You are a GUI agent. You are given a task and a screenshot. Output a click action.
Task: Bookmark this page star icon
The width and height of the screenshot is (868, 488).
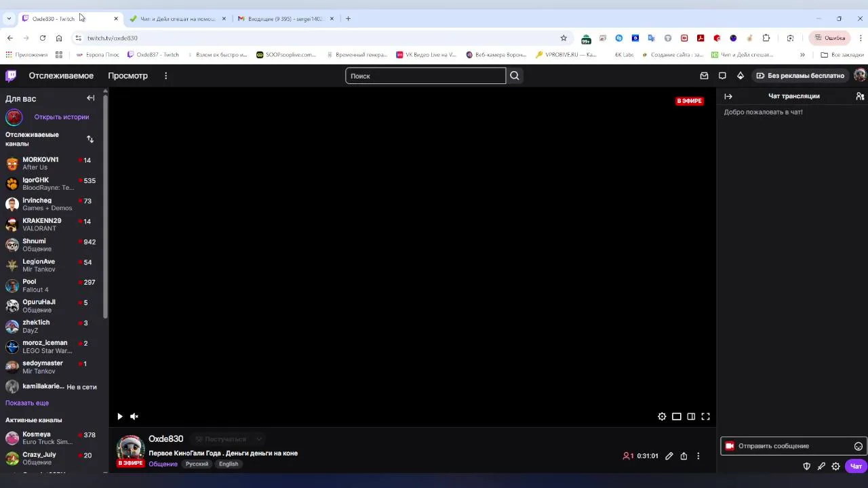tap(564, 38)
